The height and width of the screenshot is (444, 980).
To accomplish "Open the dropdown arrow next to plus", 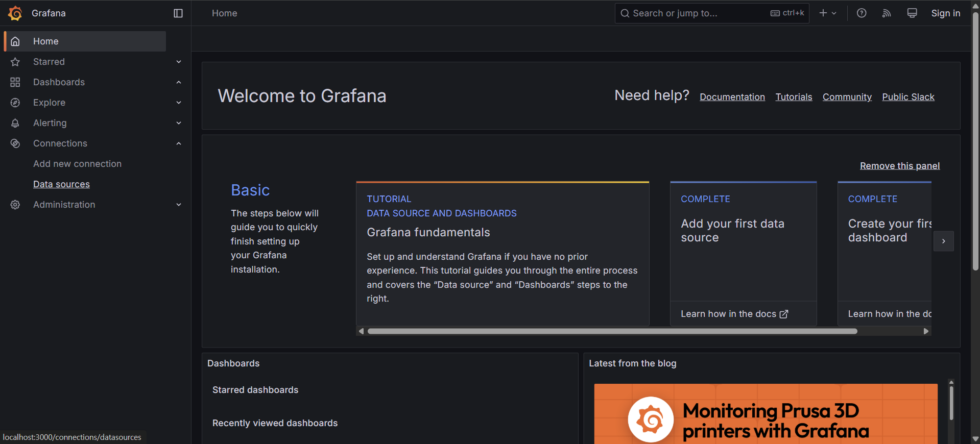I will pyautogui.click(x=834, y=13).
